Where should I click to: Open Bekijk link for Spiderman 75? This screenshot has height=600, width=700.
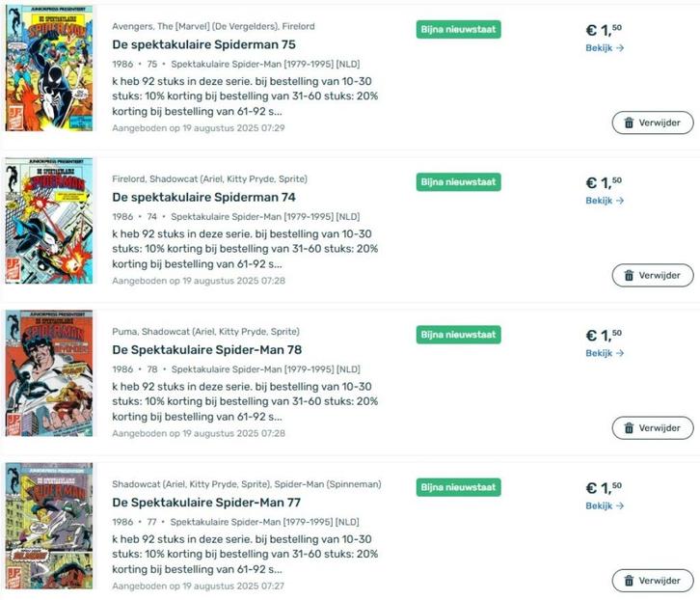tap(605, 48)
